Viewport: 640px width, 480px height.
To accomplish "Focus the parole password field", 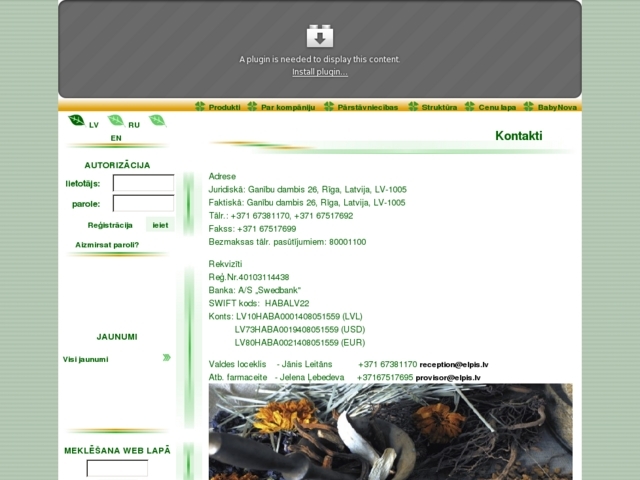I will (143, 203).
